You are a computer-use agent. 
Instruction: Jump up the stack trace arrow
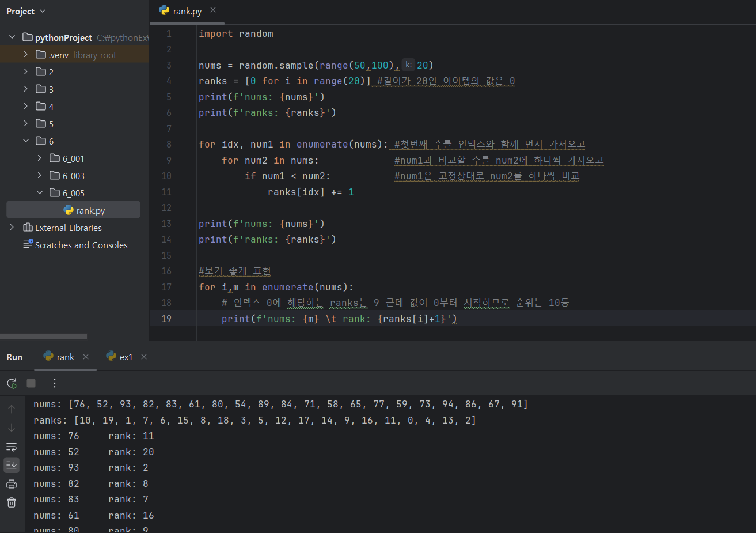coord(12,409)
